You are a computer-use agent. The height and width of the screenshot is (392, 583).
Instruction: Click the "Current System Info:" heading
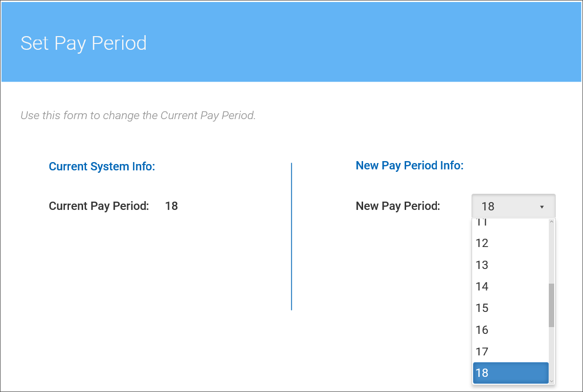(x=102, y=166)
